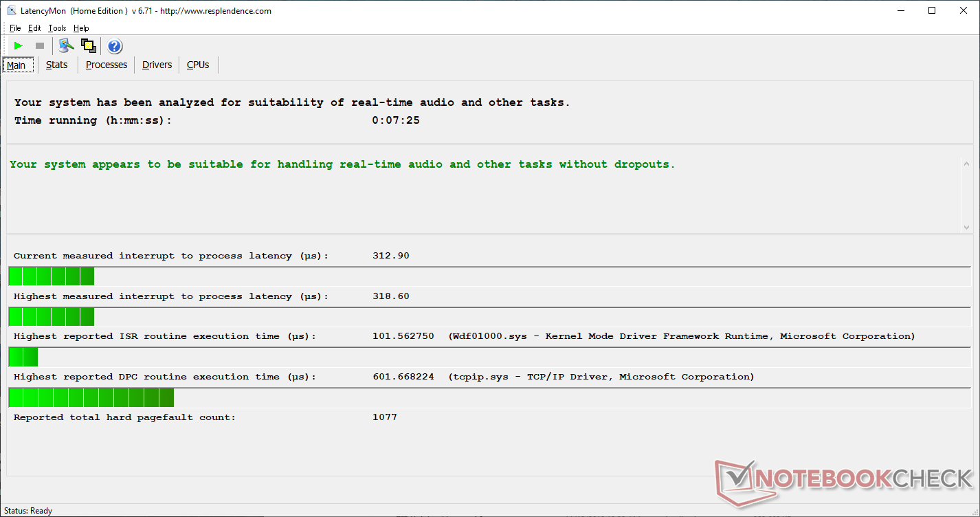
Task: Click the DPC time value 601.668224
Action: [403, 377]
